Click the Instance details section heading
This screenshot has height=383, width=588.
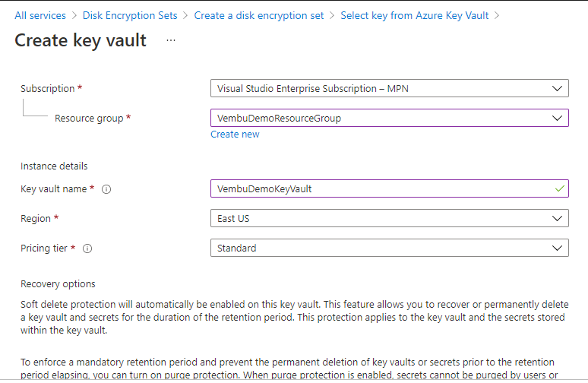coord(54,166)
